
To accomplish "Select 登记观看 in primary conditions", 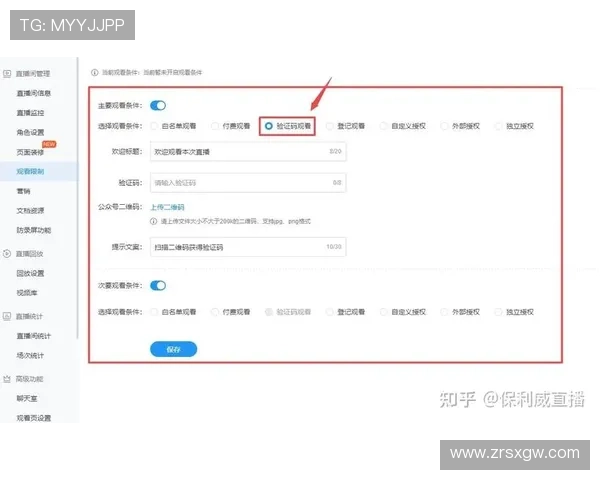I will pyautogui.click(x=346, y=126).
